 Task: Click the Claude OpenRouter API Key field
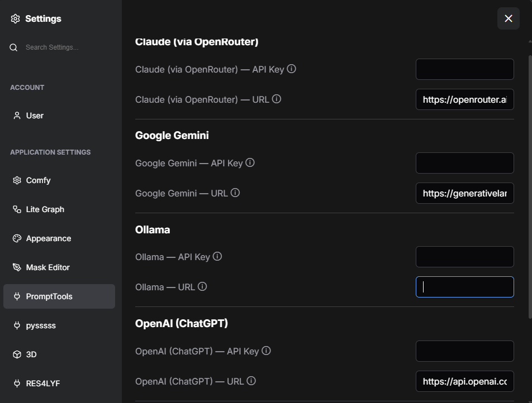point(465,69)
